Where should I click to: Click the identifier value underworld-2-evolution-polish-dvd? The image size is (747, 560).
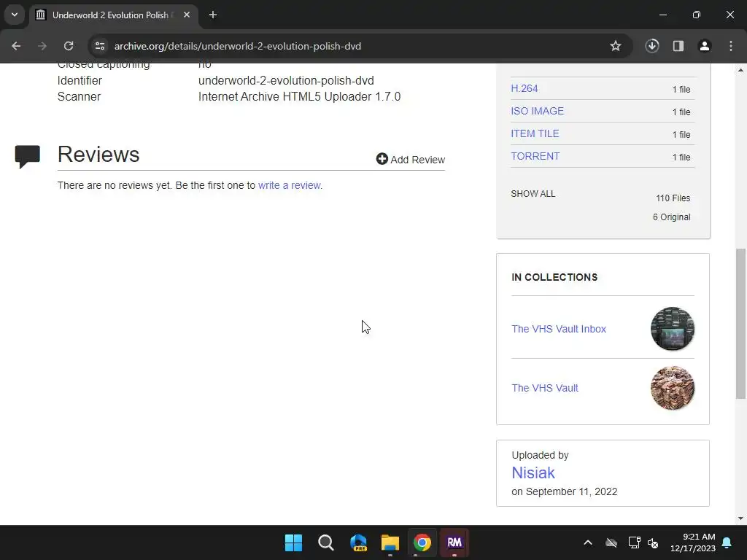tap(286, 80)
